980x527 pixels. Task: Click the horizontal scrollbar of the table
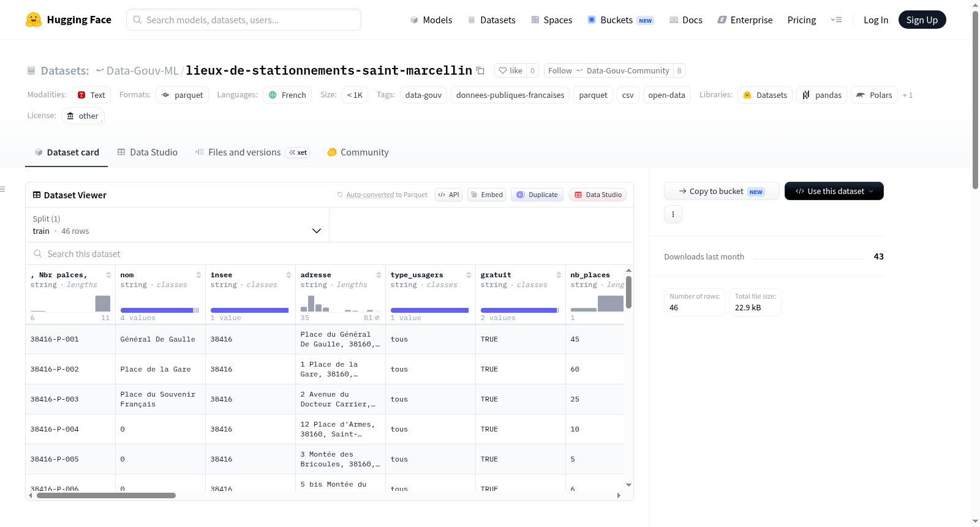[106, 496]
